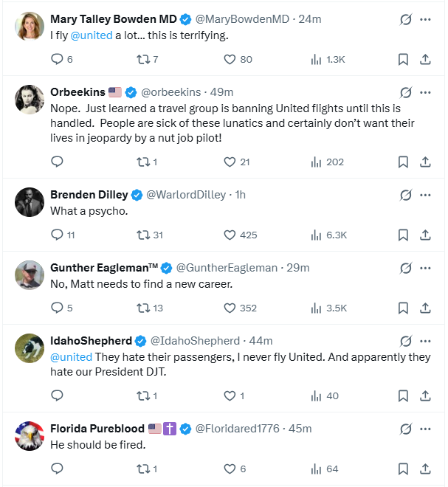Visit @WarlordDilley handle link
The height and width of the screenshot is (487, 448).
pos(186,195)
